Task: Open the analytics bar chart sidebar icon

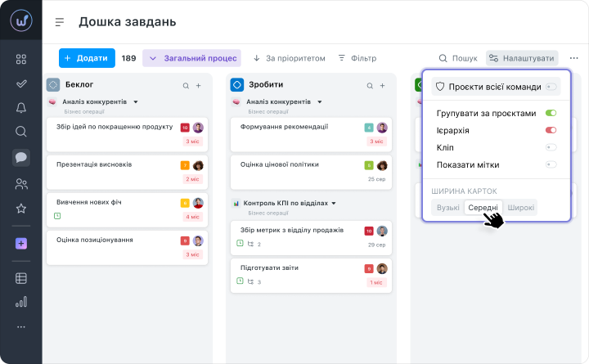Action: 21,302
